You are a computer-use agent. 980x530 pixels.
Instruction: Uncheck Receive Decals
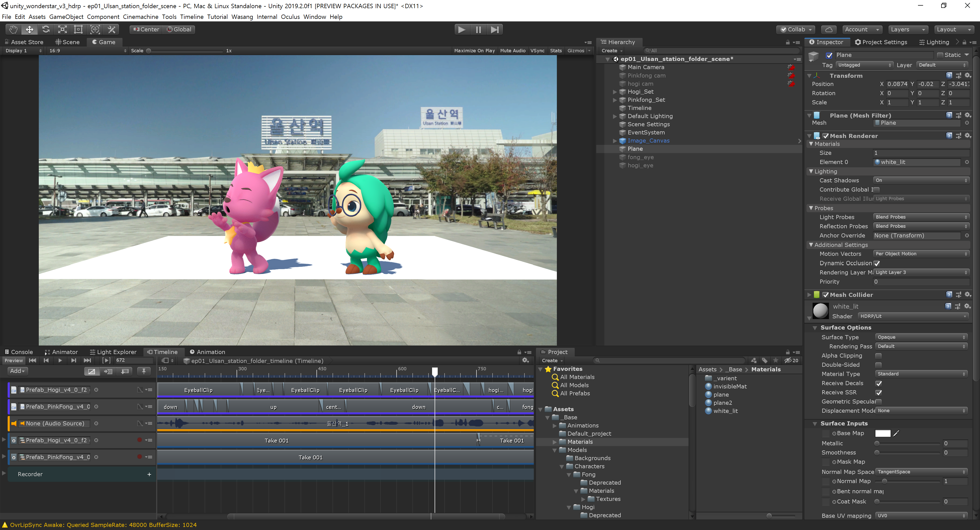878,383
